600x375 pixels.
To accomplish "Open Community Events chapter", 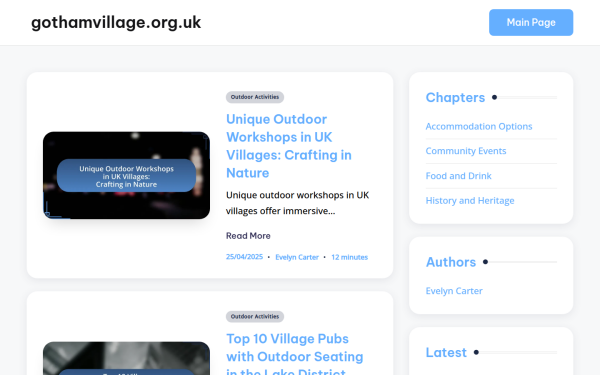I will pos(466,151).
